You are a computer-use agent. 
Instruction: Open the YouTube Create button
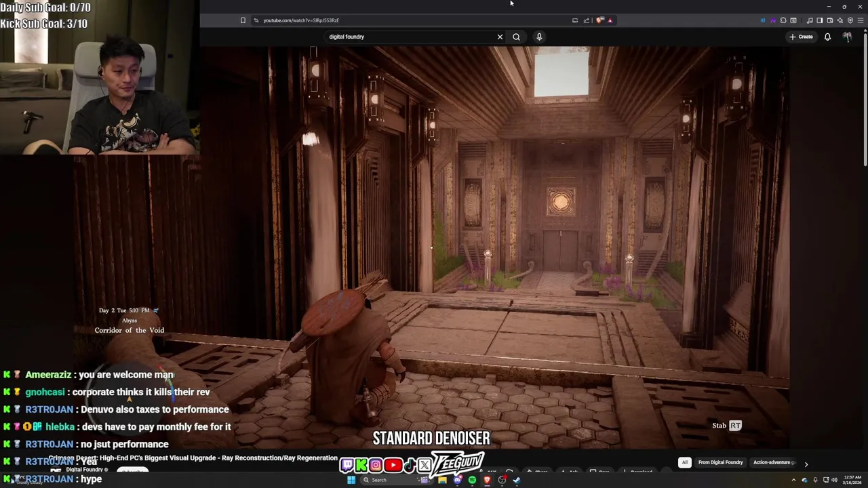(x=801, y=37)
